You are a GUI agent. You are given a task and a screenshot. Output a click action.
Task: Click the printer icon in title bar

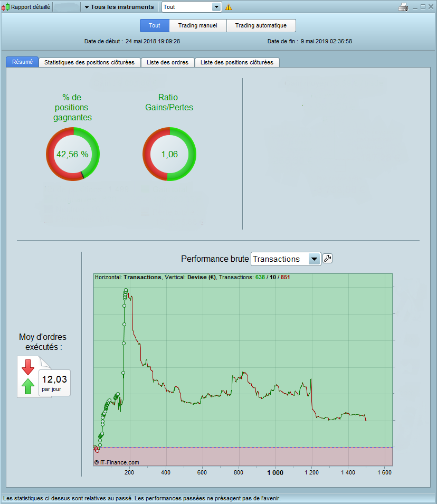[x=403, y=7]
